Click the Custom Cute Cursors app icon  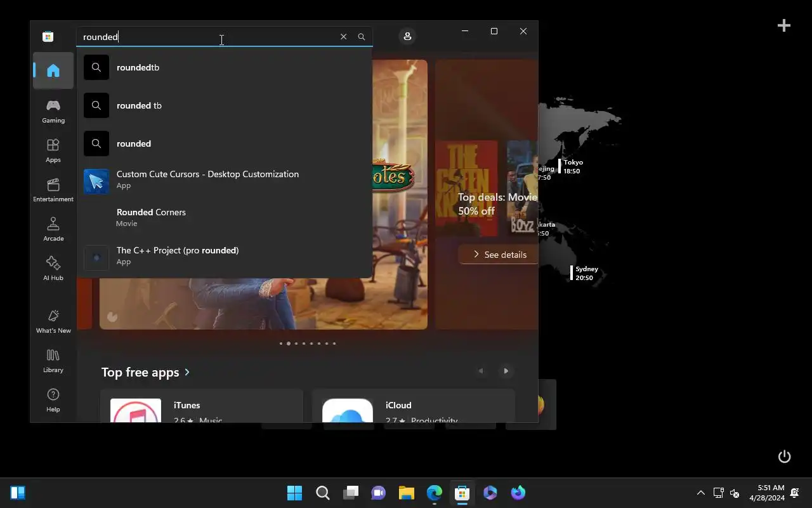click(x=96, y=182)
